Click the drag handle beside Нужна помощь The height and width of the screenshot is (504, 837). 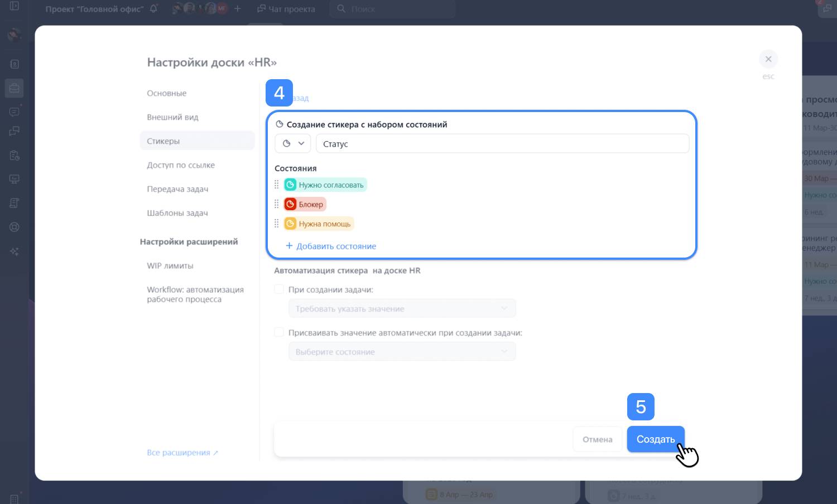(277, 224)
